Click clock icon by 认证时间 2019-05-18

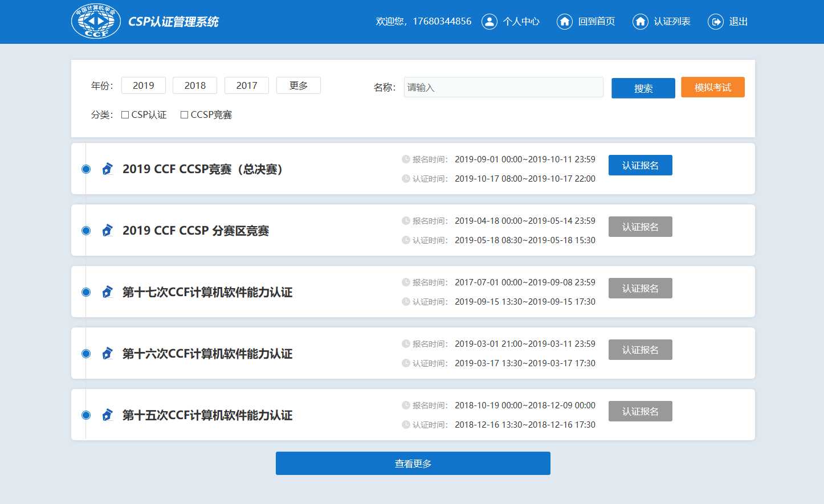click(x=406, y=240)
